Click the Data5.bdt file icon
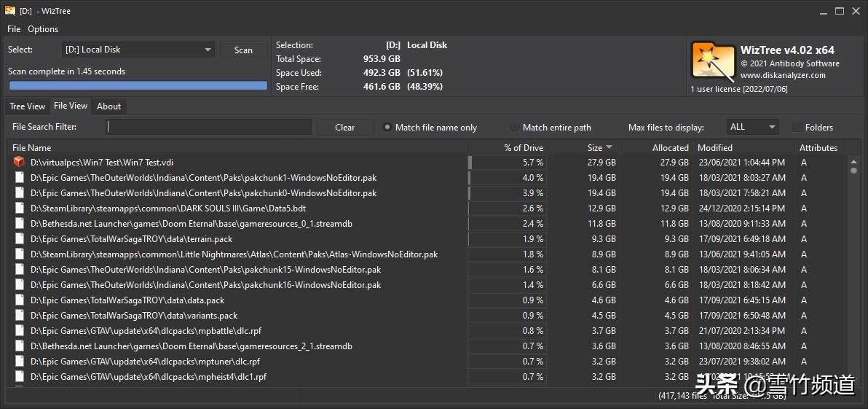Screen dimensions: 868x409 (x=19, y=209)
